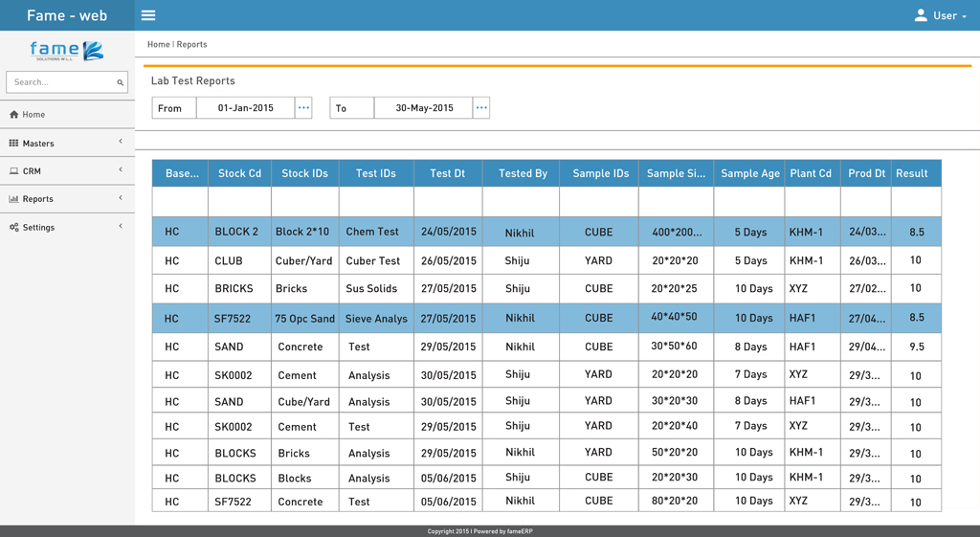Open the Home sidebar item

pos(68,115)
